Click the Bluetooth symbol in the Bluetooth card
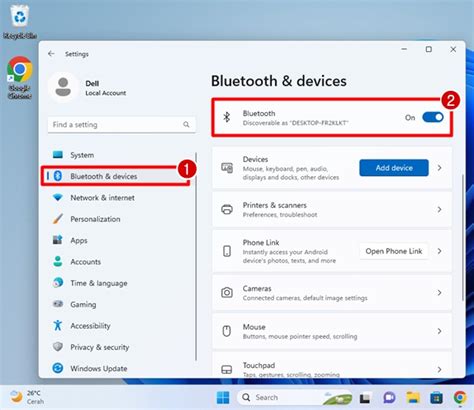Screen dimensions: 474x410 click(227, 117)
